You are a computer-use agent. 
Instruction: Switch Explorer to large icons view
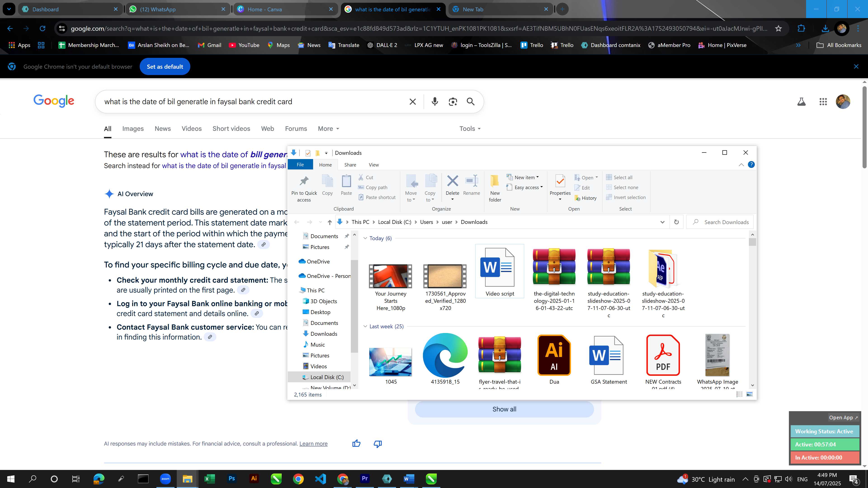tap(750, 394)
